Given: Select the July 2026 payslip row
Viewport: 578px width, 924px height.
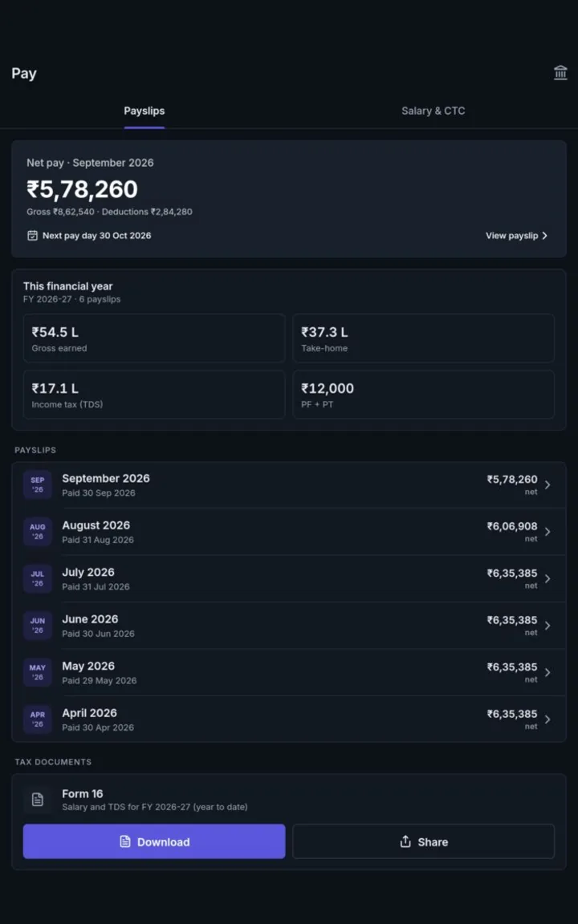Looking at the screenshot, I should pyautogui.click(x=289, y=578).
